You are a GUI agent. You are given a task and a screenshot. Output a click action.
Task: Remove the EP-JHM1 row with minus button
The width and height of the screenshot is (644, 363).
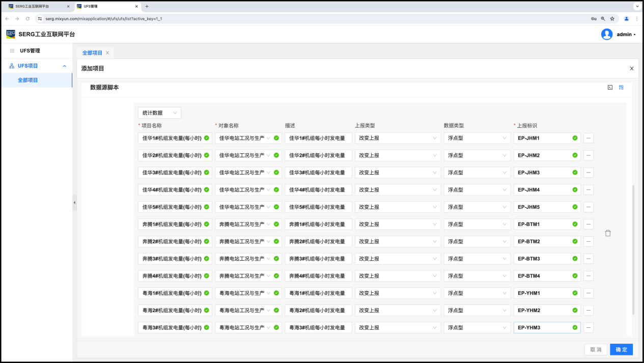[589, 138]
